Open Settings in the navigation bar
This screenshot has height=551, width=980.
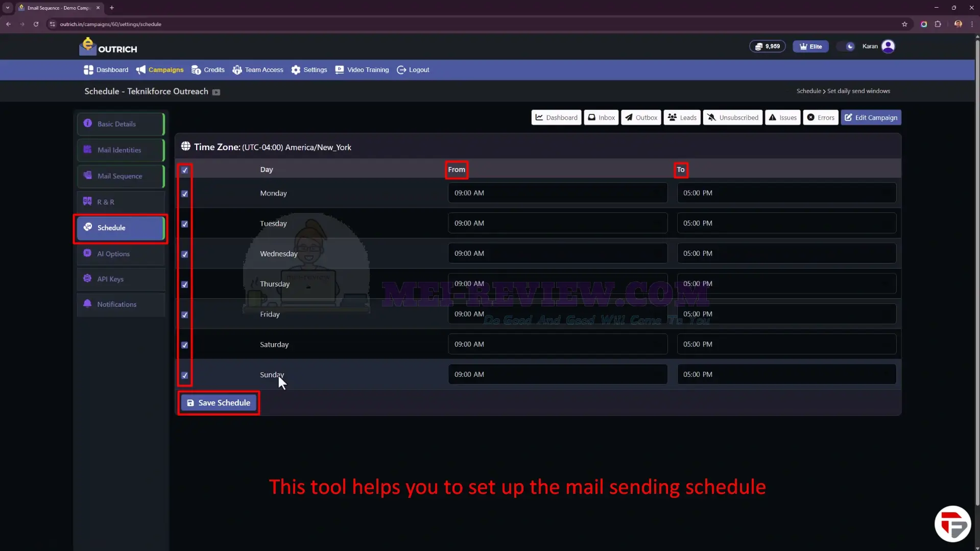[x=309, y=70]
